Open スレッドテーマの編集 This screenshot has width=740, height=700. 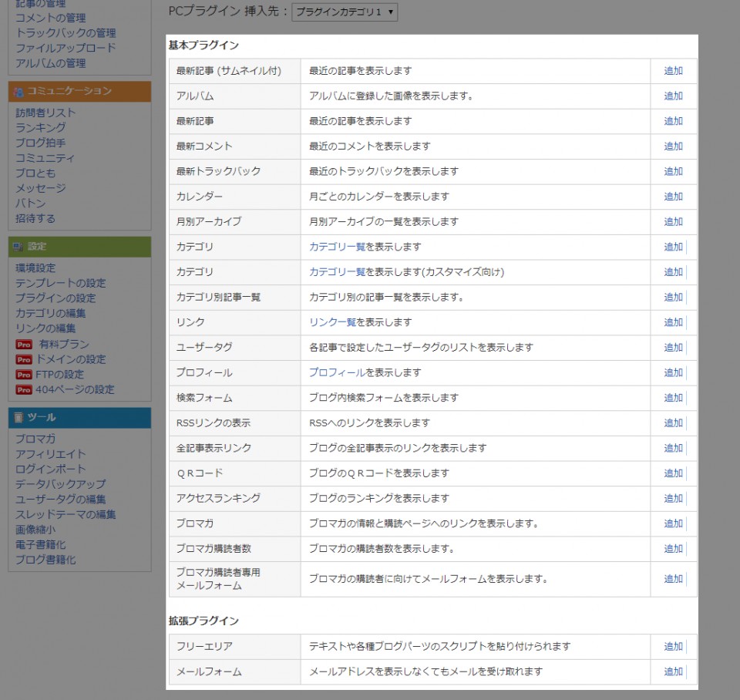66,514
